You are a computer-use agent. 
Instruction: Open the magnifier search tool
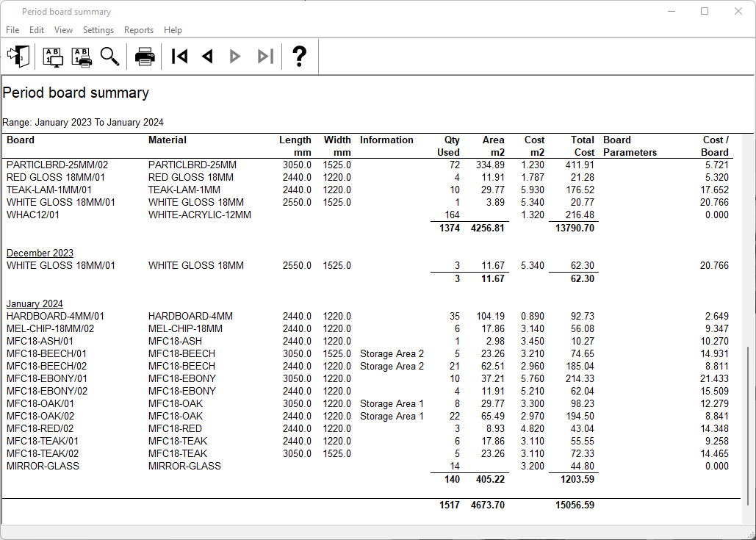point(110,57)
